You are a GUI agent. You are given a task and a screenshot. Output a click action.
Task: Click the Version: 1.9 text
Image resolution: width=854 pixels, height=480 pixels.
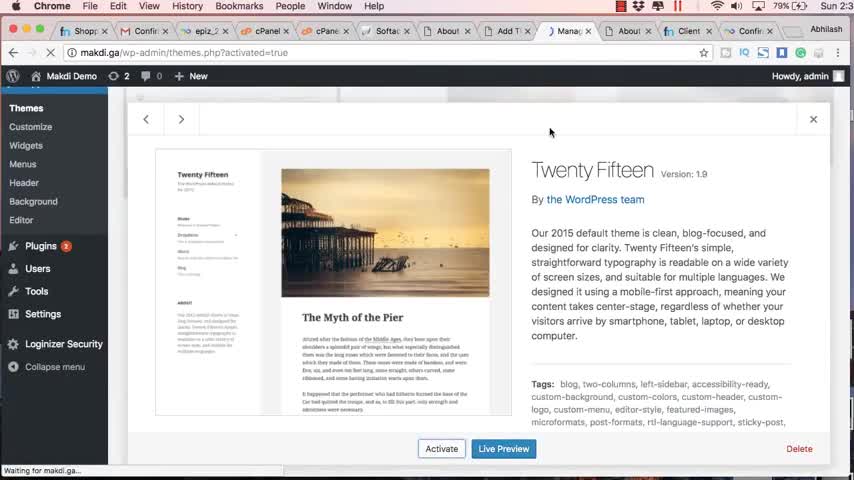[684, 174]
